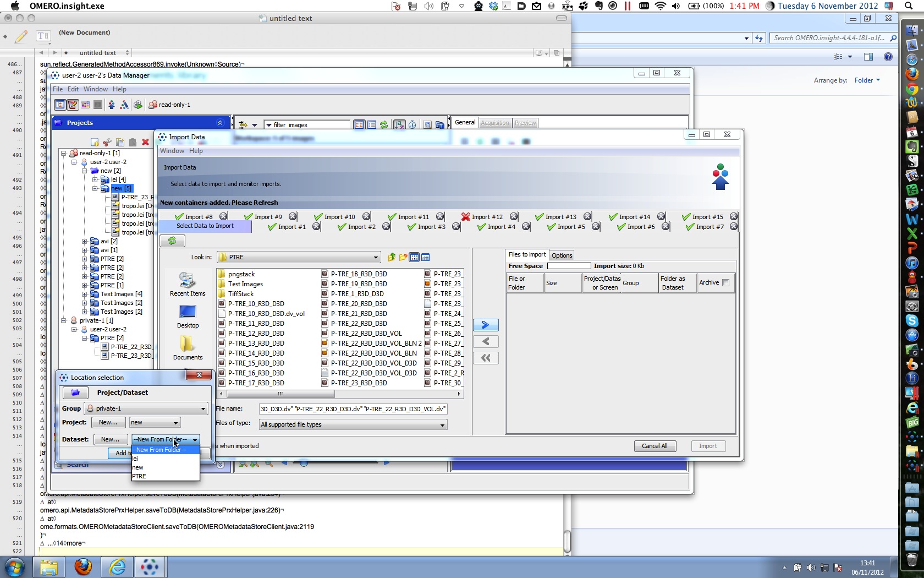This screenshot has width=924, height=578.
Task: Click the green refresh icon in browser toolbar
Action: pos(384,125)
